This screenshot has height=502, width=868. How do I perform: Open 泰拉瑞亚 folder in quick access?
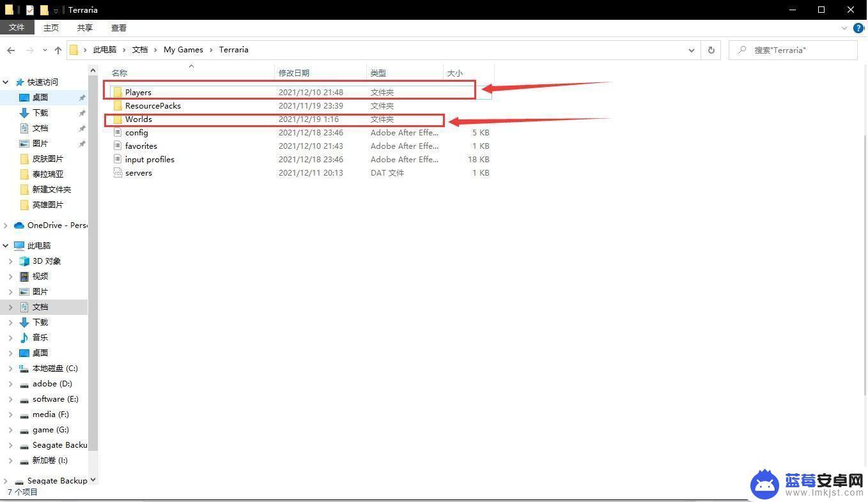point(48,174)
